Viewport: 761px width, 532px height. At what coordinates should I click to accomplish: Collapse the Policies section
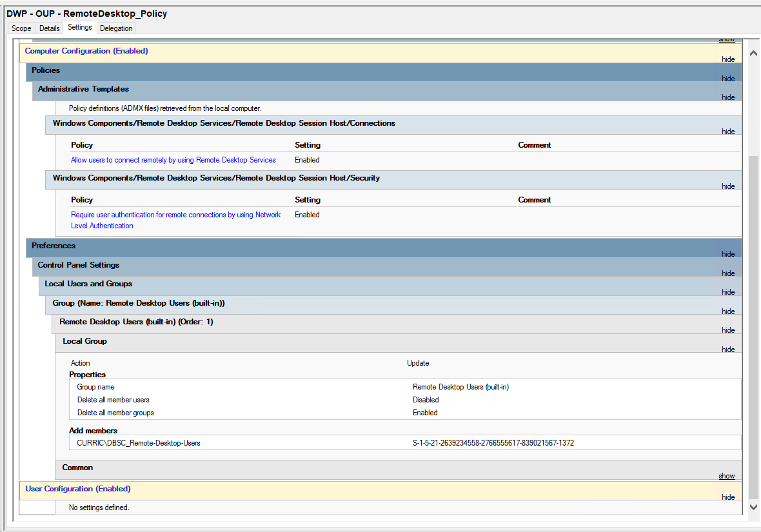727,79
